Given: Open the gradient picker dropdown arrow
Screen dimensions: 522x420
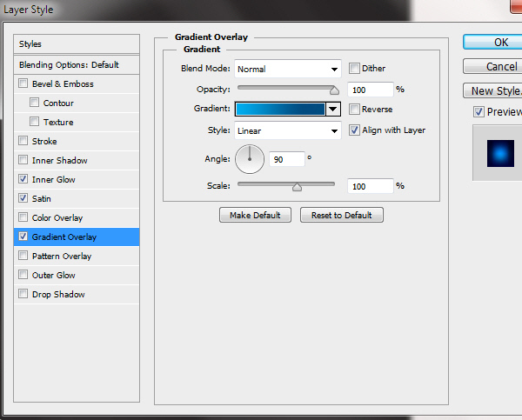Looking at the screenshot, I should 332,110.
